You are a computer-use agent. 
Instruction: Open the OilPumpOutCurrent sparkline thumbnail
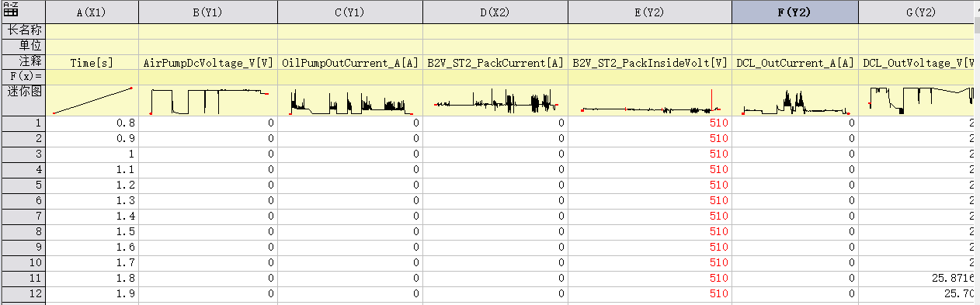tap(350, 100)
